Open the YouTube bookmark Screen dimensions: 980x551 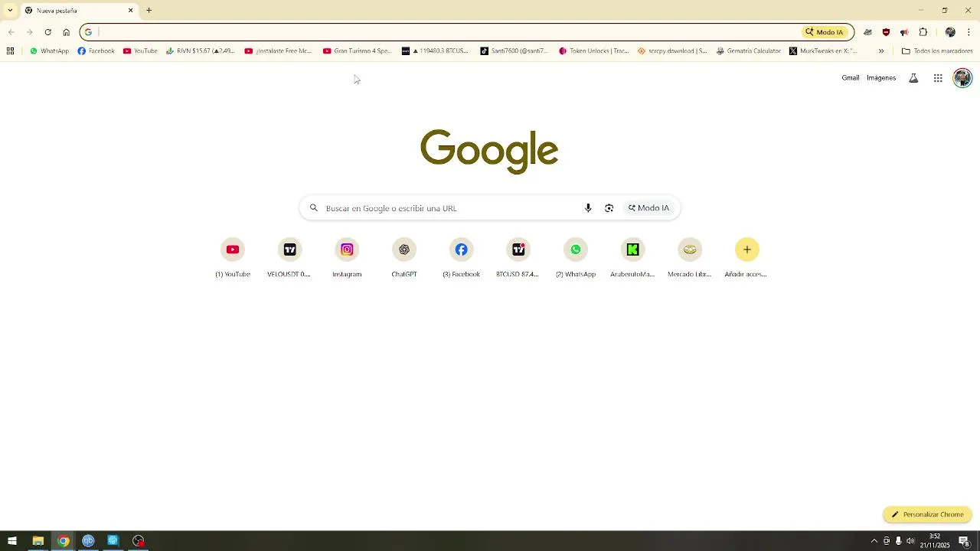(140, 51)
